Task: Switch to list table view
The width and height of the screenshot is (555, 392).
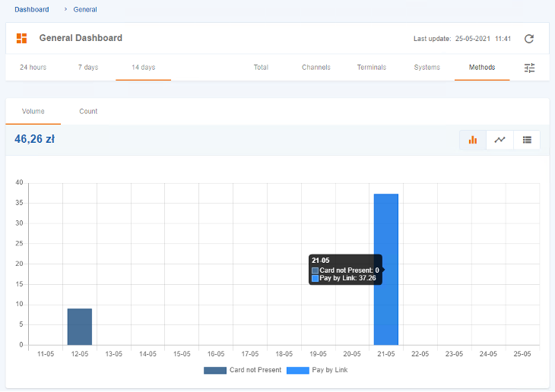Action: click(527, 140)
